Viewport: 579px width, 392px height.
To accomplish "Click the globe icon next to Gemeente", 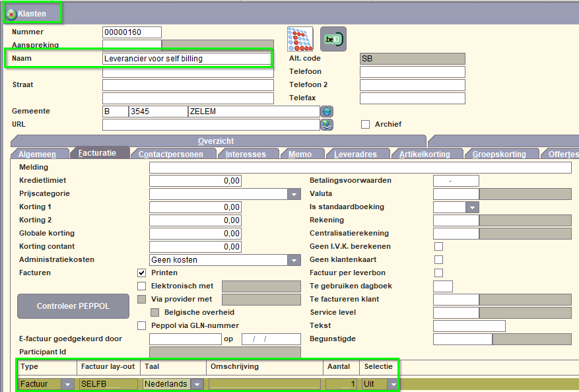I will click(327, 112).
